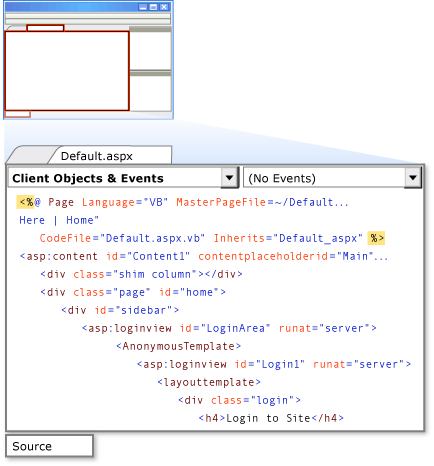
Task: Click the red-outlined bottom tab in the thumbnail
Action: pos(18,114)
